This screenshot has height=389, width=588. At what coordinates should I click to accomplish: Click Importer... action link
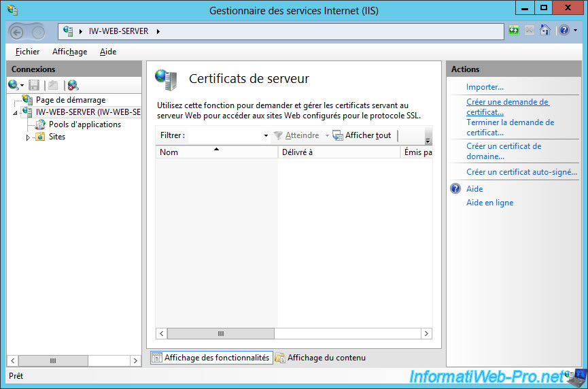[x=485, y=87]
